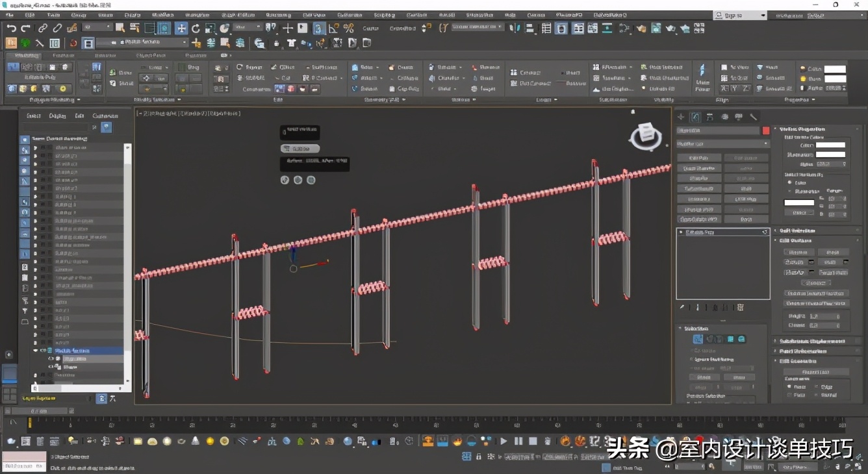Image resolution: width=868 pixels, height=474 pixels.
Task: Toggle 3D Snap on the main toolbar
Action: coord(318,28)
